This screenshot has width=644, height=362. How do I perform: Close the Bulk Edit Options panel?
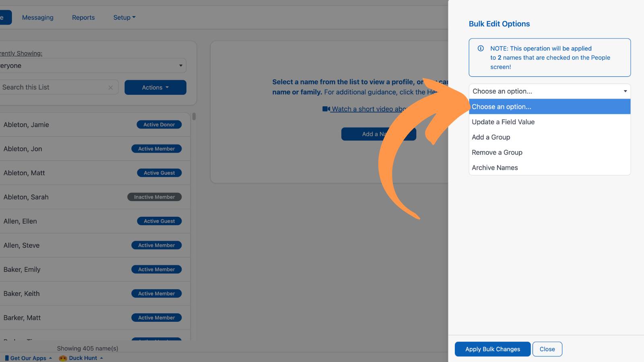(x=547, y=349)
